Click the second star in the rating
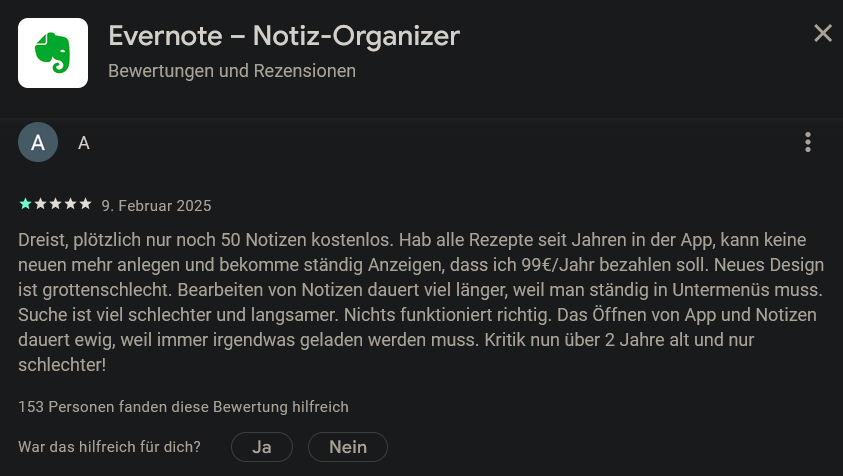Image resolution: width=843 pixels, height=476 pixels. [40, 204]
